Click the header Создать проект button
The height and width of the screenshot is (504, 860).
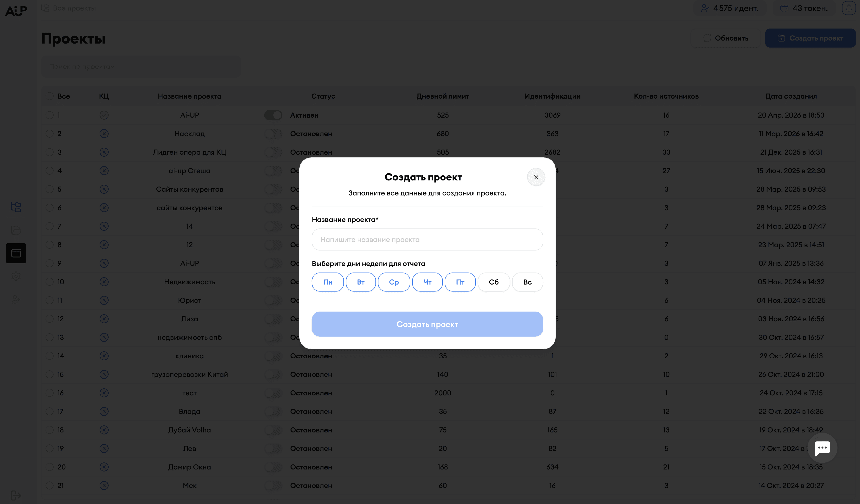point(810,38)
